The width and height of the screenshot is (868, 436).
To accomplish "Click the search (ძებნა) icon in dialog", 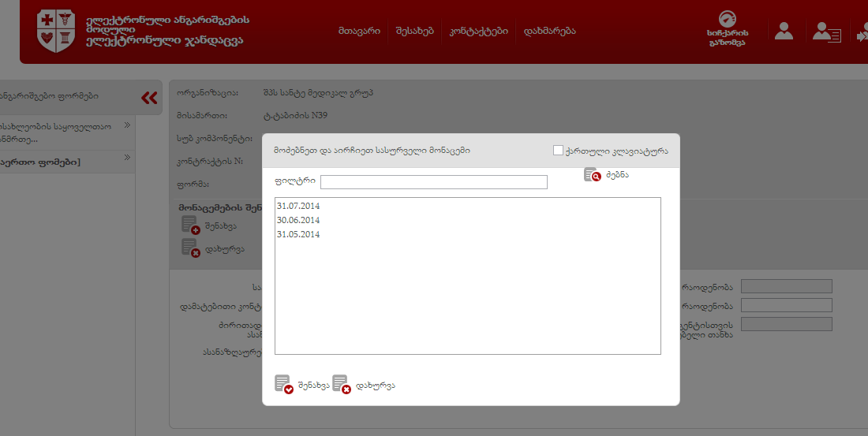I will (593, 175).
